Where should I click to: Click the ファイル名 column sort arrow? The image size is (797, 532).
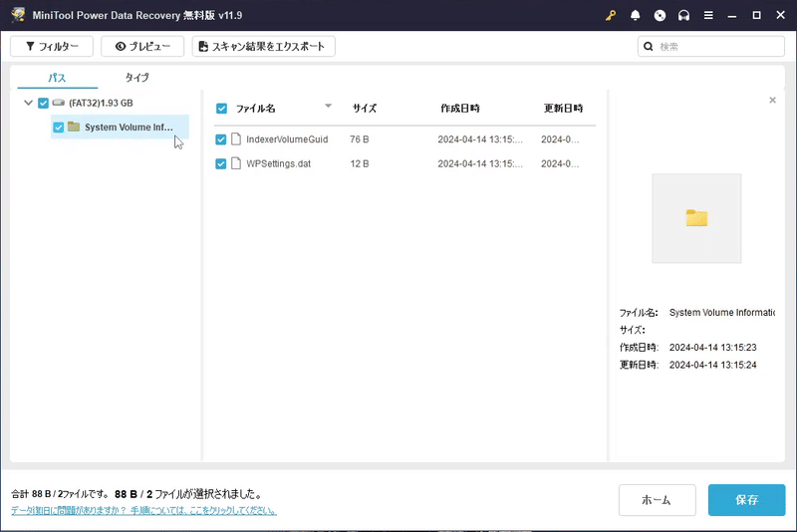tap(329, 106)
